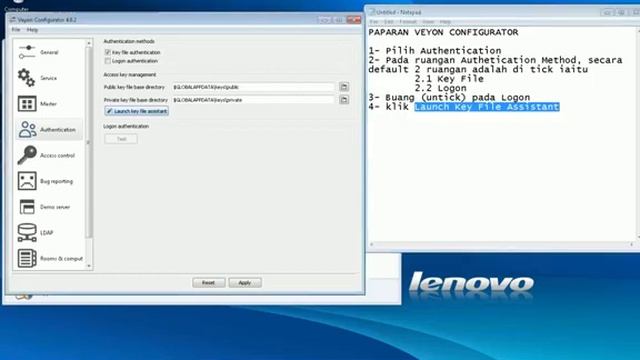Open Notepad Format menu
640x360 pixels.
pyautogui.click(x=408, y=22)
